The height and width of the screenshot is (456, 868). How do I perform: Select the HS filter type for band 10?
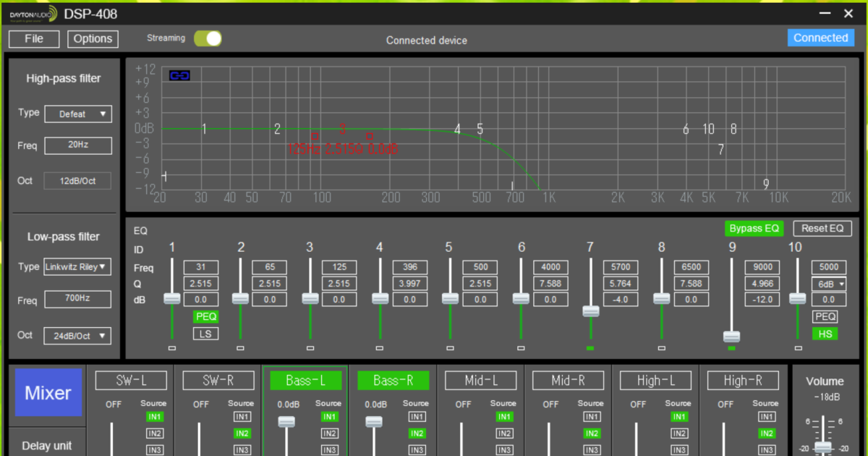[x=824, y=333]
